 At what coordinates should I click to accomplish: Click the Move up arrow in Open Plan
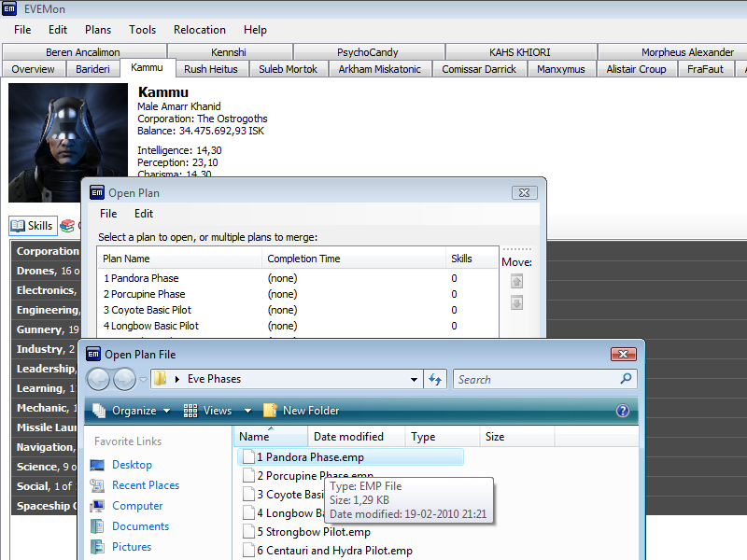517,282
